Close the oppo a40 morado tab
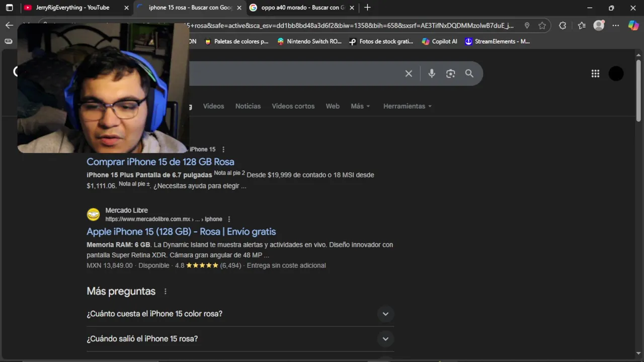Screen dimensions: 644x362 352,8
